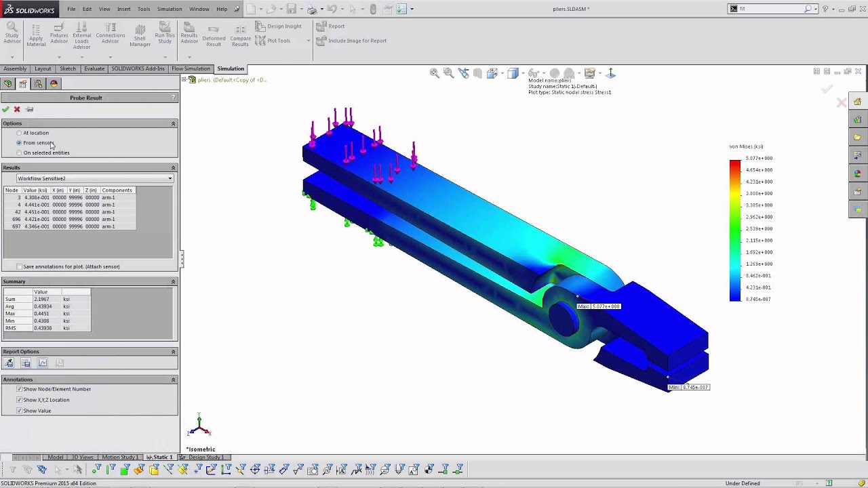Switch to the Motion Study 1 tab

point(119,457)
